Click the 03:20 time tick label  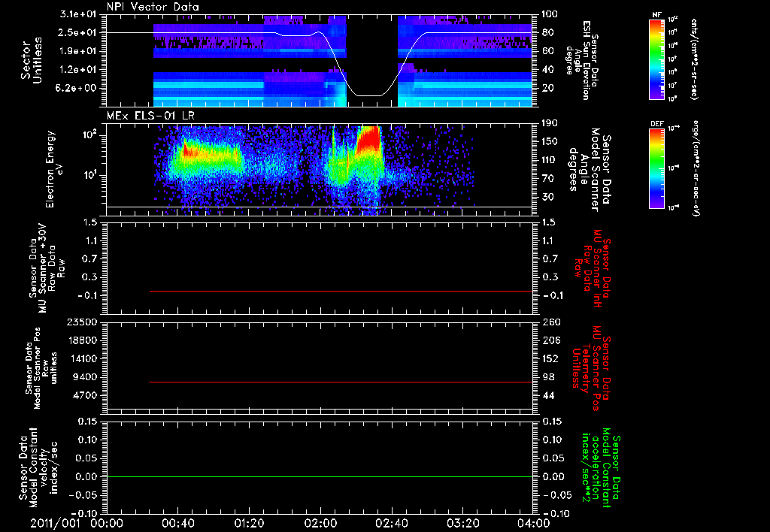click(x=462, y=523)
